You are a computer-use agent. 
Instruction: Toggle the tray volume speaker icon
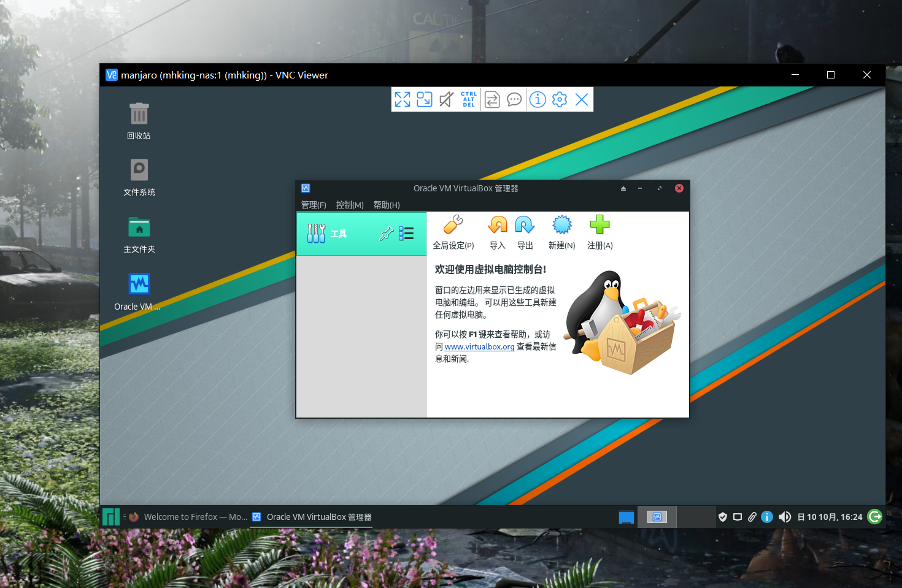tap(785, 516)
